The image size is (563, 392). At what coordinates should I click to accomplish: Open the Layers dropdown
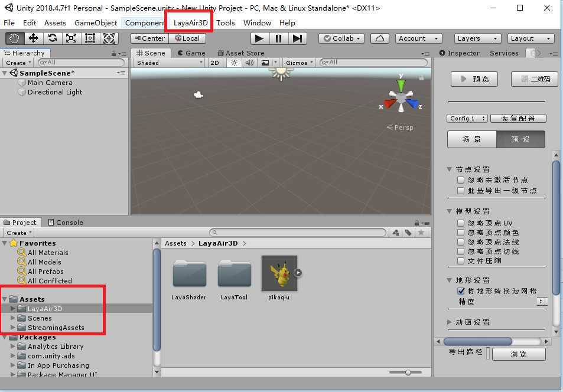click(x=477, y=38)
